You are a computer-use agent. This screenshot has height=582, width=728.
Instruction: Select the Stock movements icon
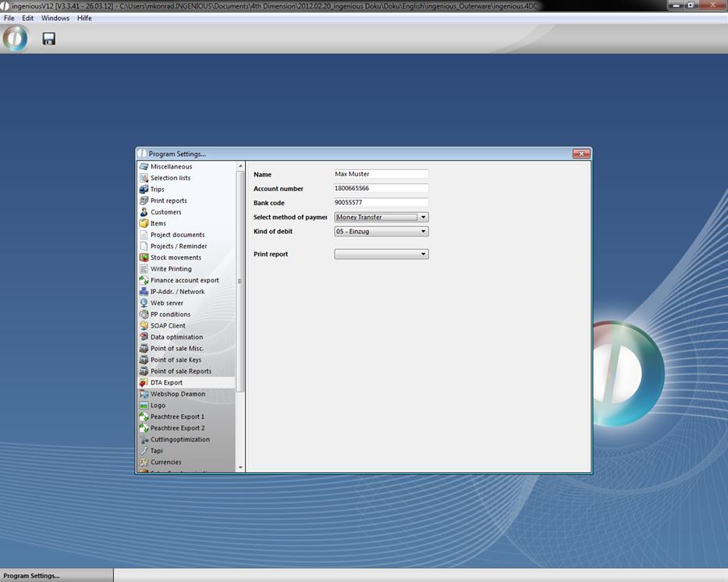point(144,257)
